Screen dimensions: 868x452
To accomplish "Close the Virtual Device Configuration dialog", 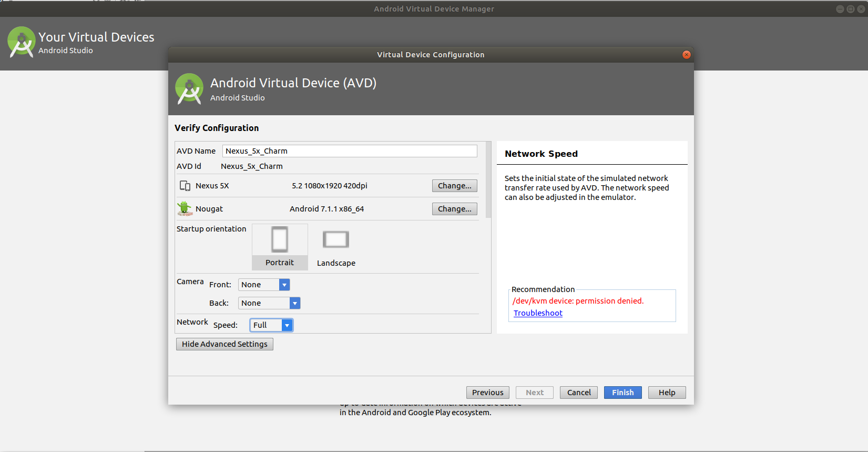I will tap(687, 55).
